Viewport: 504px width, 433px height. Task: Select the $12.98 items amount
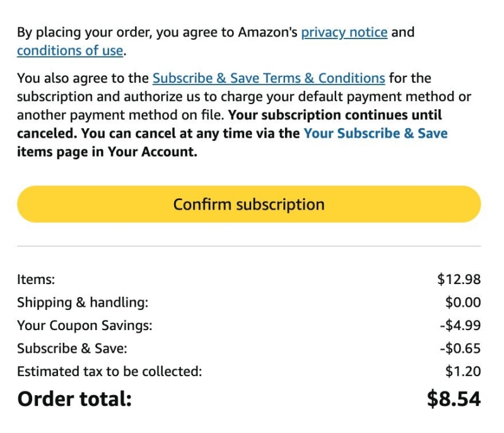459,279
